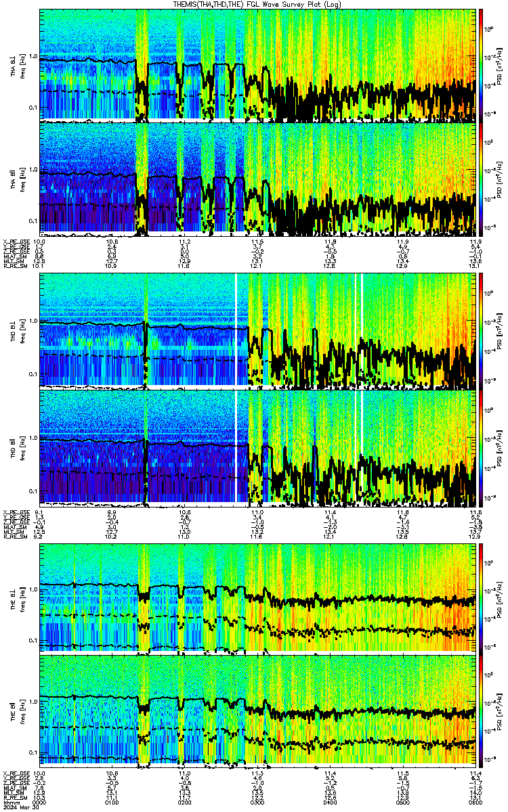The height and width of the screenshot is (812, 508).
Task: Click the '1.0' frequency tick on THD B∥
Action: click(33, 438)
